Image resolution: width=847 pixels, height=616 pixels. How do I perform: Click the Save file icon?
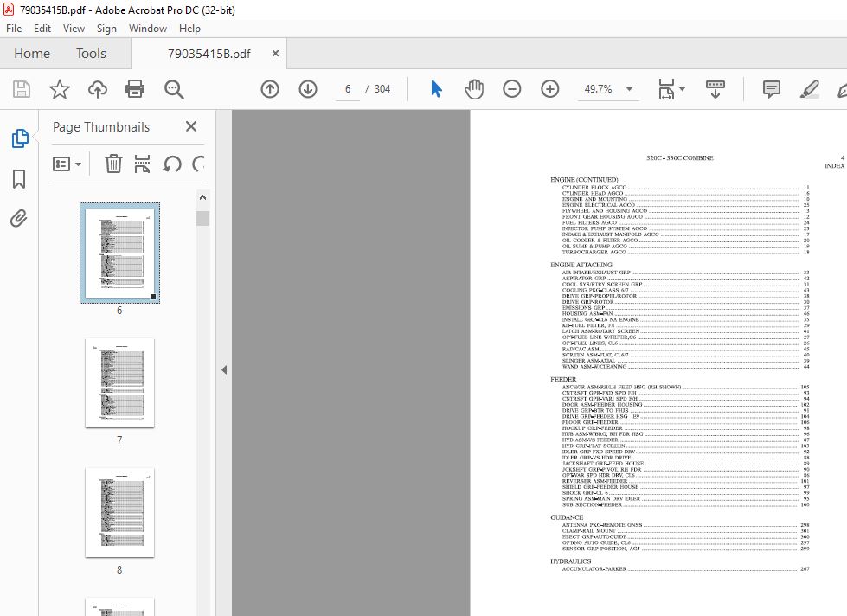click(x=22, y=89)
